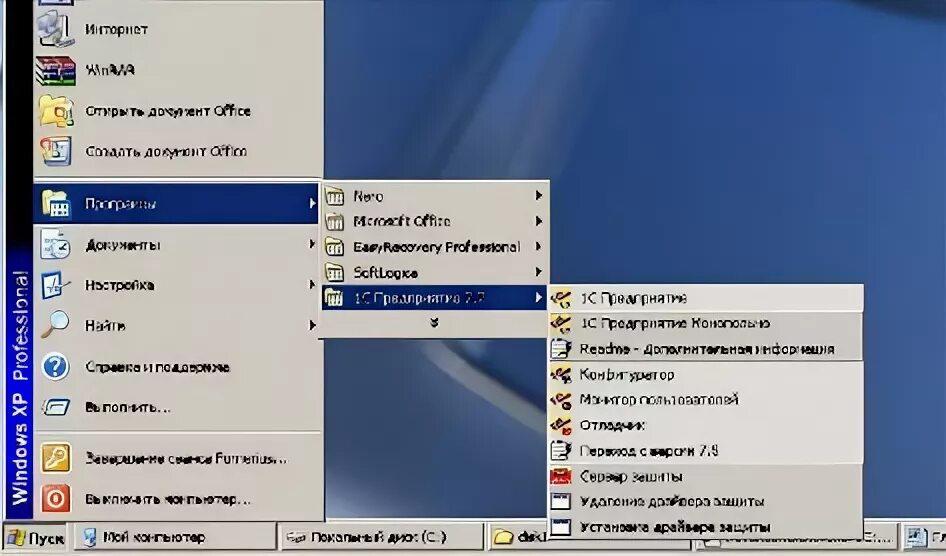Click the Переход с версии document icon
The width and height of the screenshot is (946, 556).
pos(561,450)
